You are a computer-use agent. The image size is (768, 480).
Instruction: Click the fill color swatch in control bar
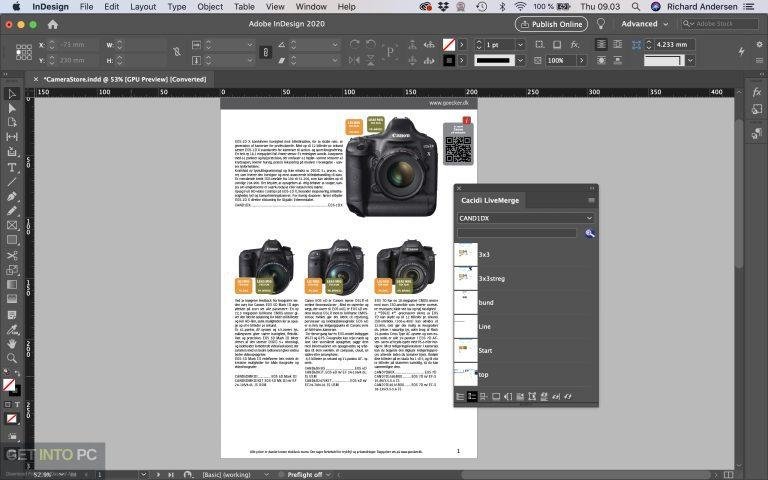[449, 45]
